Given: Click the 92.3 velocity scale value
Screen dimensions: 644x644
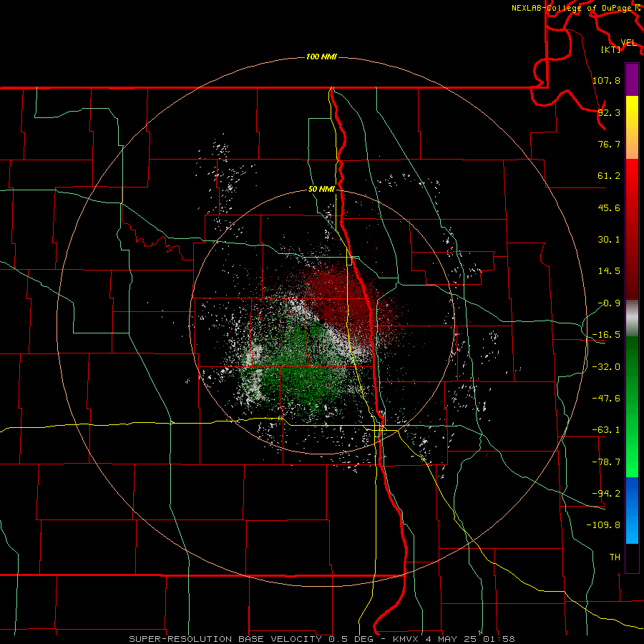Looking at the screenshot, I should coord(609,112).
